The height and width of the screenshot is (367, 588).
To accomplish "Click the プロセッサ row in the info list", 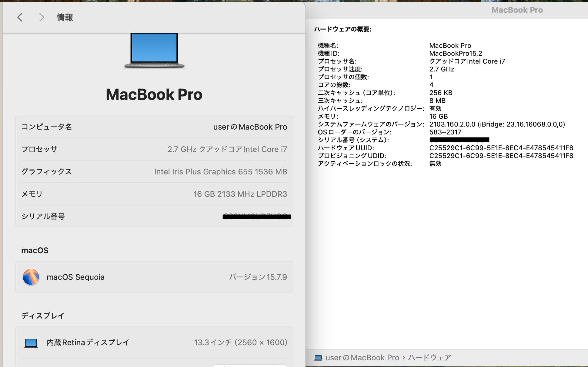I will [154, 149].
